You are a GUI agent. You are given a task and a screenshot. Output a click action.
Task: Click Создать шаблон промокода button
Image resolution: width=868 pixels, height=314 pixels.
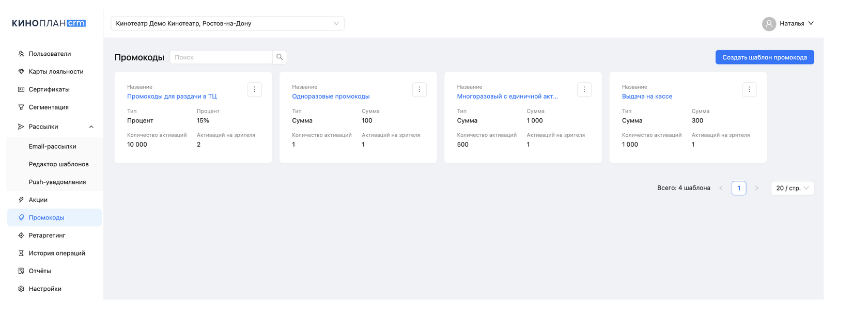pyautogui.click(x=764, y=57)
